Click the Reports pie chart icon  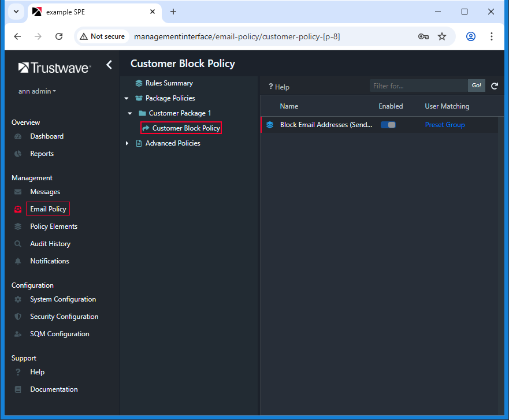tap(18, 154)
